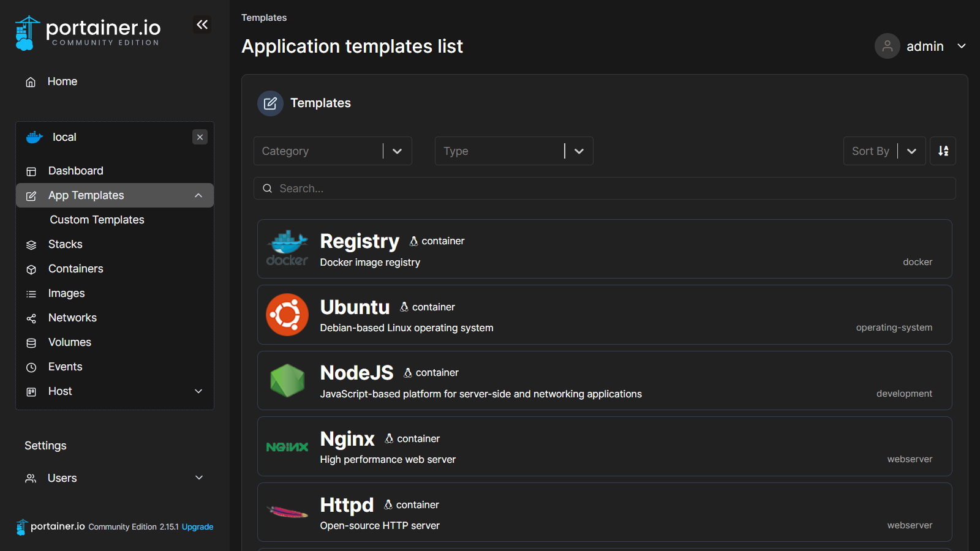Open the Sort By dropdown
This screenshot has height=551, width=980.
tap(884, 151)
